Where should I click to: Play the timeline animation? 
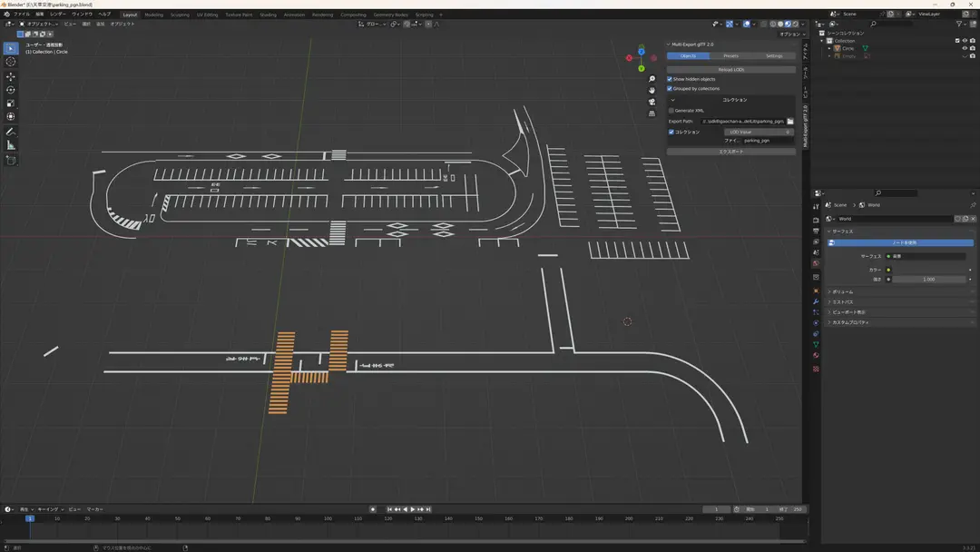coord(413,509)
